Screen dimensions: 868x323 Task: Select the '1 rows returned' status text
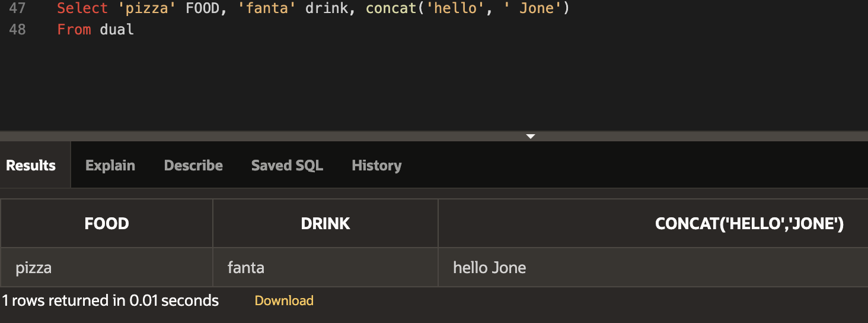coord(110,300)
